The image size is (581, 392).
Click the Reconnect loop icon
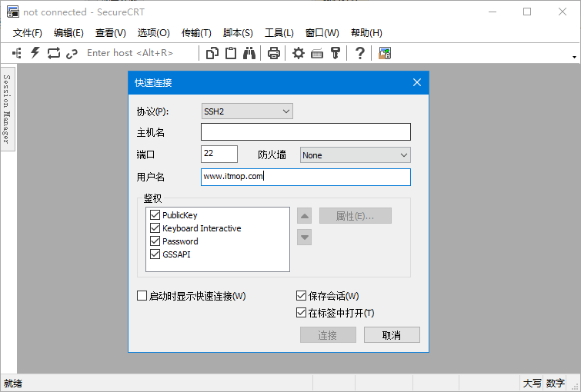[54, 53]
